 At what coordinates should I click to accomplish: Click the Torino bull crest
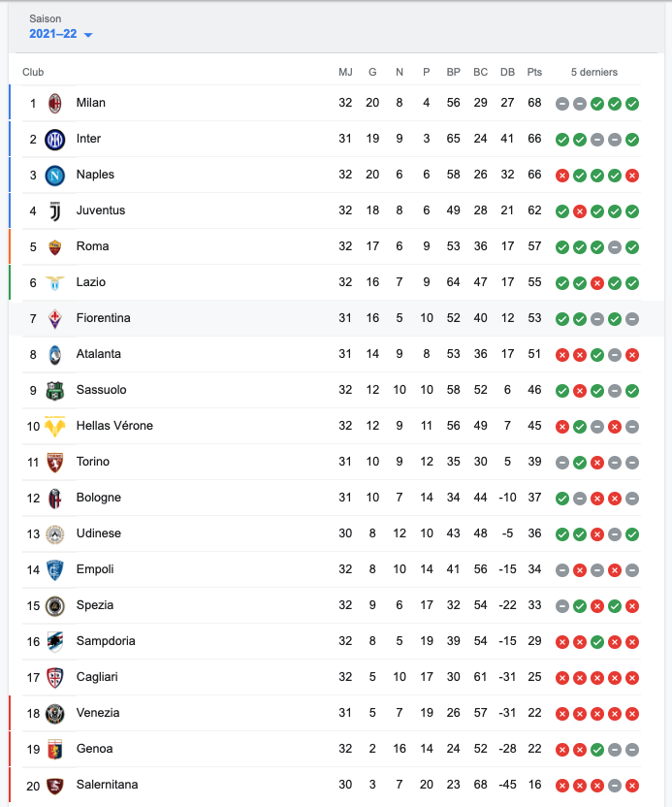[x=55, y=462]
